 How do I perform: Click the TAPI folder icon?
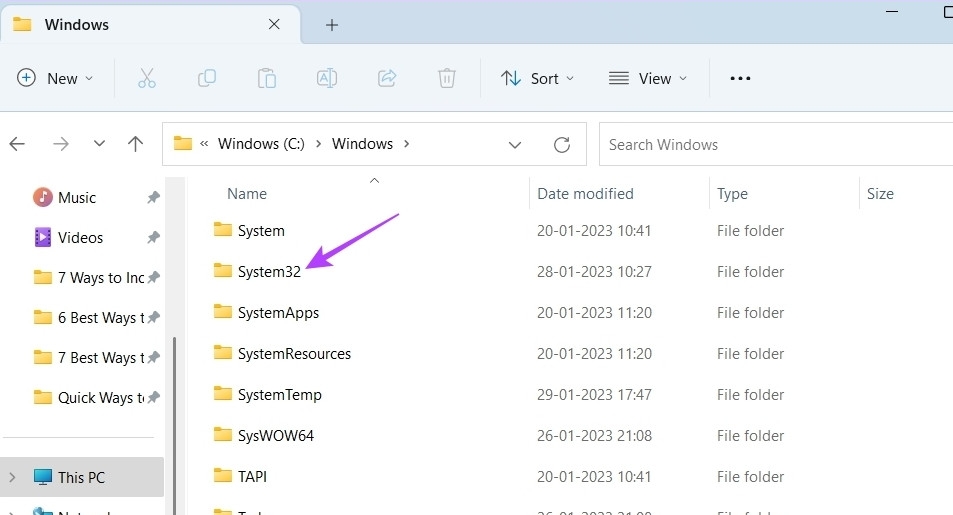[x=222, y=475]
